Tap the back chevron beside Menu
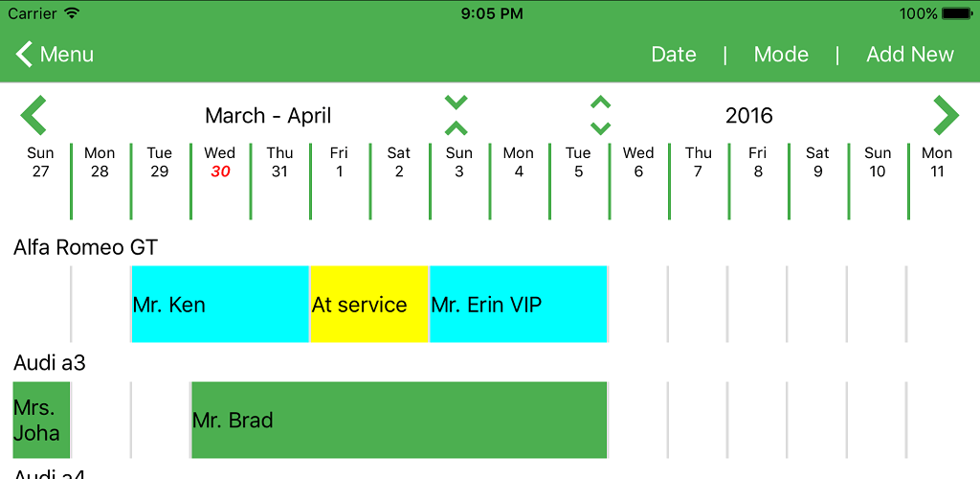 tap(24, 55)
